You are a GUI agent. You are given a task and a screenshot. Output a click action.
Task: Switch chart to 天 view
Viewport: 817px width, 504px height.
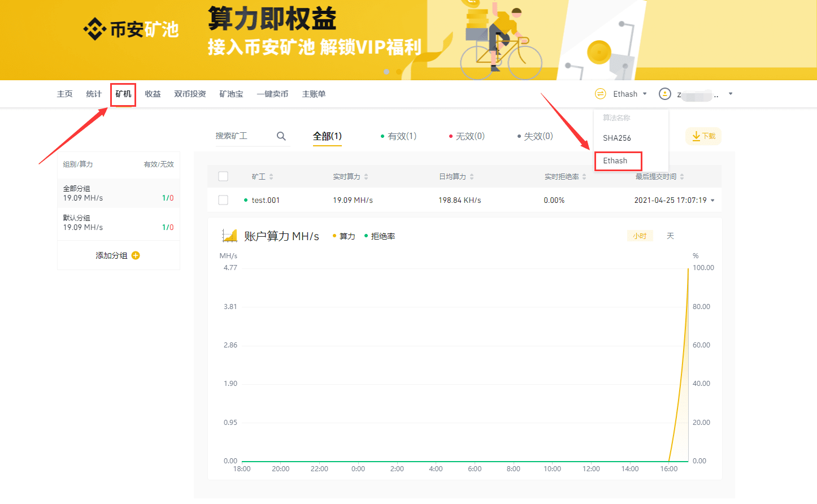click(x=670, y=236)
